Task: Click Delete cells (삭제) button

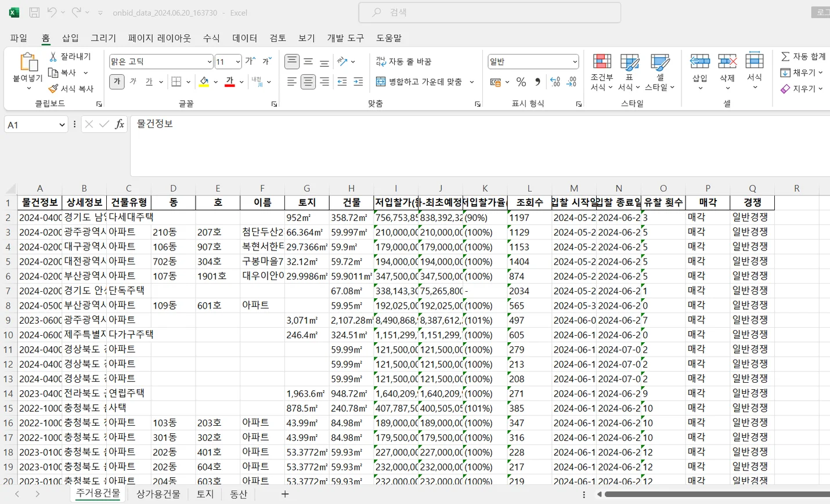Action: (x=727, y=71)
